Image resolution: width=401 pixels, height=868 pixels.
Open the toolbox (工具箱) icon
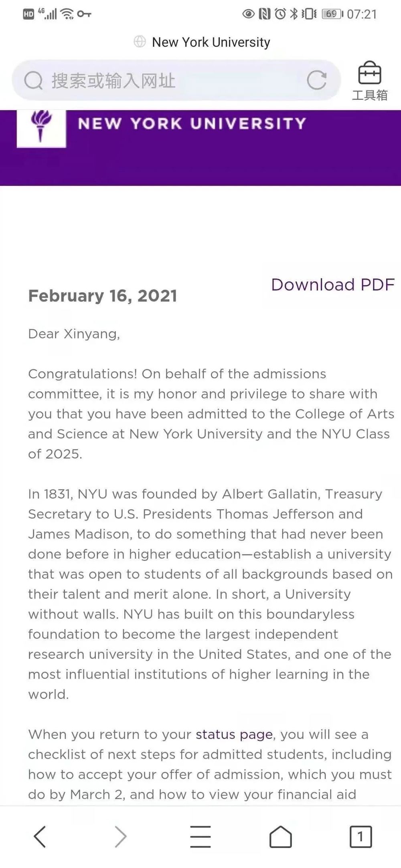coord(370,81)
